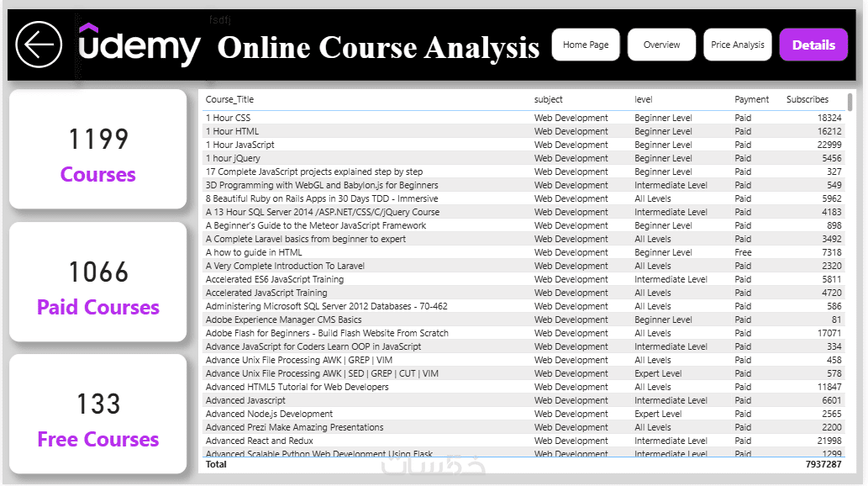Click 'Intermediate Level' in Advanced Javascript row

point(671,400)
